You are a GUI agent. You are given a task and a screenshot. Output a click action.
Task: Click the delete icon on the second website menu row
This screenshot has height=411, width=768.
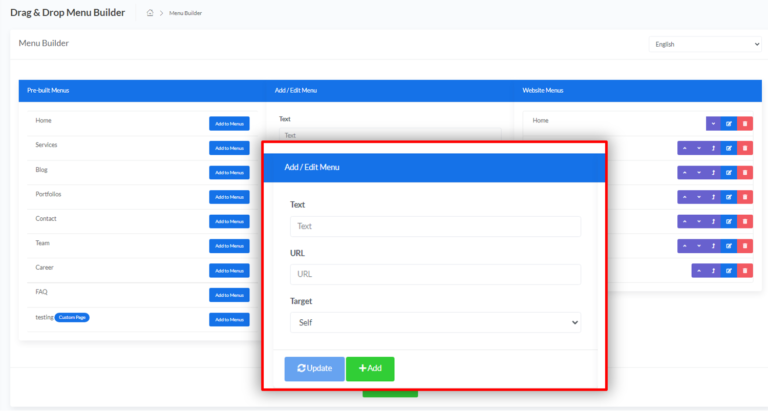745,148
